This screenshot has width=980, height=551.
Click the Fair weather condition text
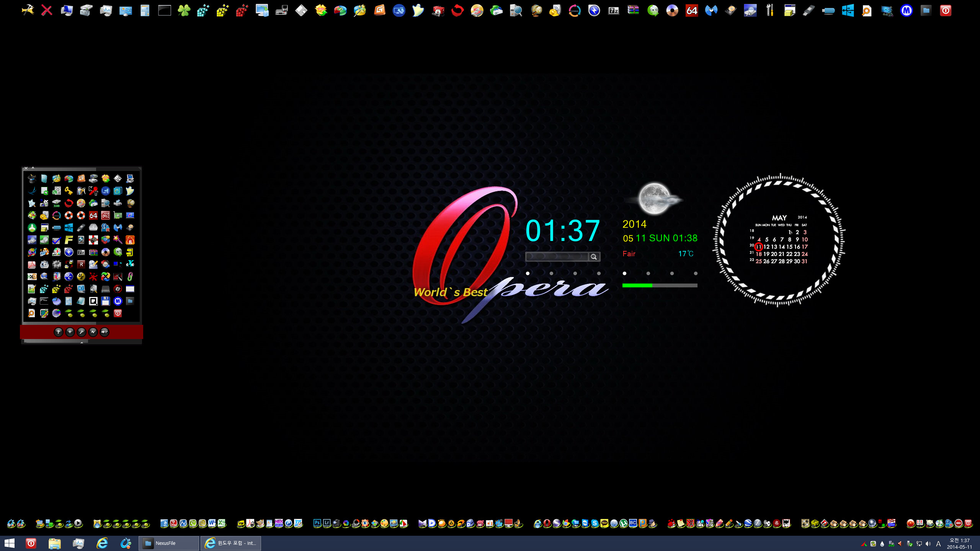[x=629, y=254]
